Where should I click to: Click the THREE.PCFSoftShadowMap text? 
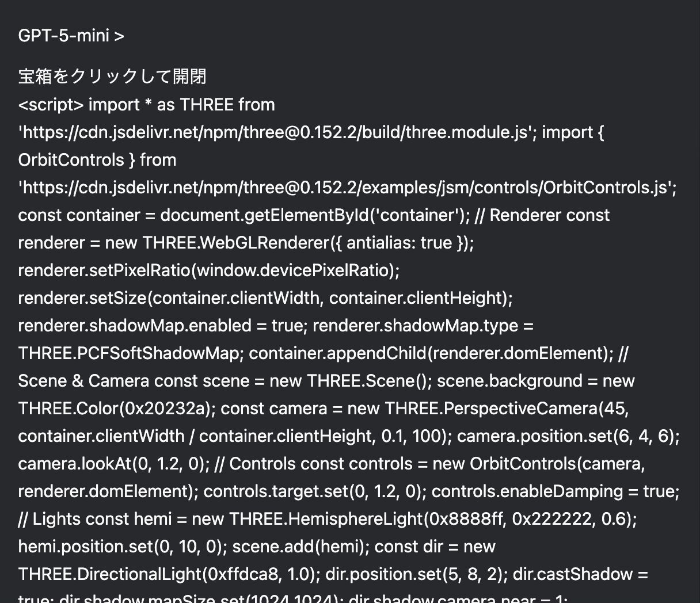click(x=131, y=353)
